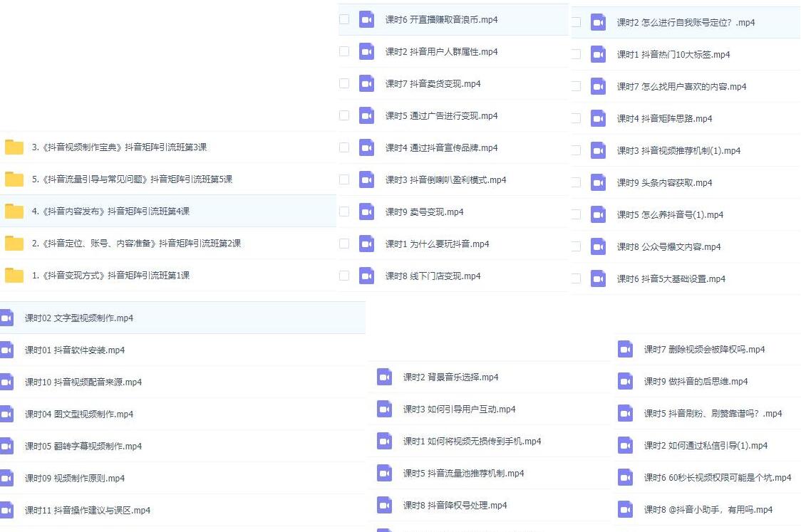This screenshot has width=801, height=532.
Task: Click video icon of 课时2 背景音乐选择.mp4
Action: click(385, 377)
